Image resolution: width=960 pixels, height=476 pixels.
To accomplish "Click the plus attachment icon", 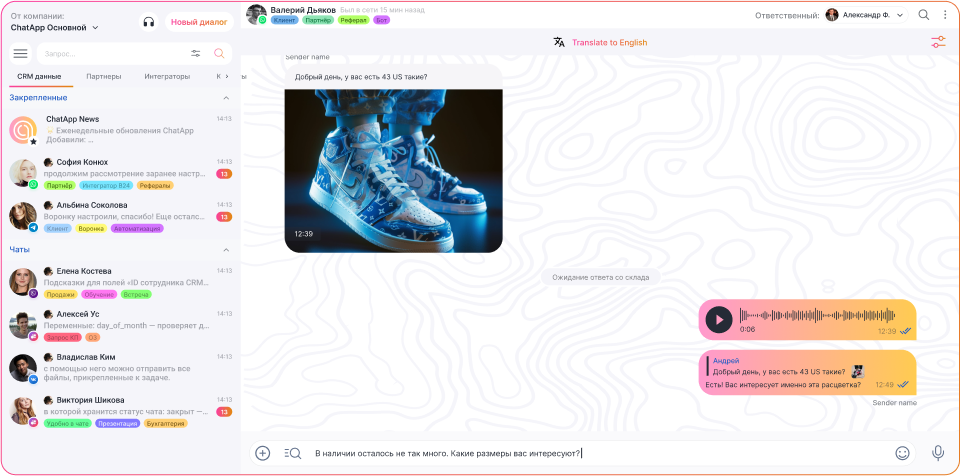I will (x=262, y=453).
